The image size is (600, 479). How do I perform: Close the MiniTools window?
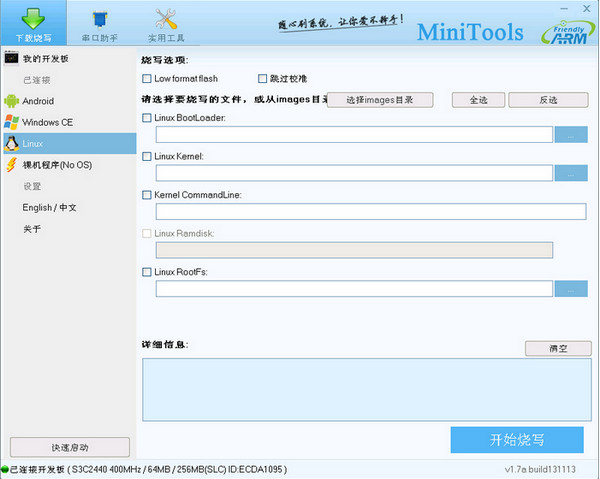pyautogui.click(x=587, y=8)
